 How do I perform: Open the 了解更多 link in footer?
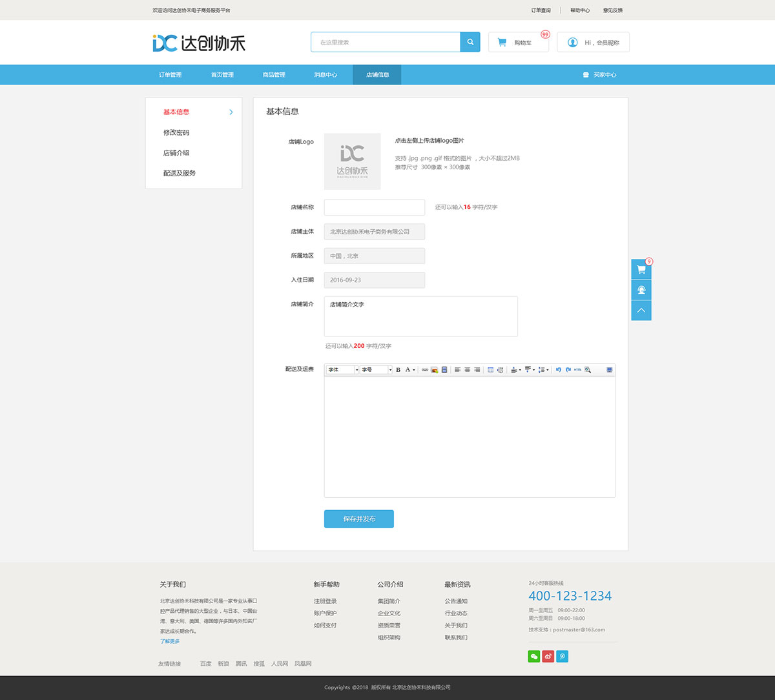click(169, 641)
